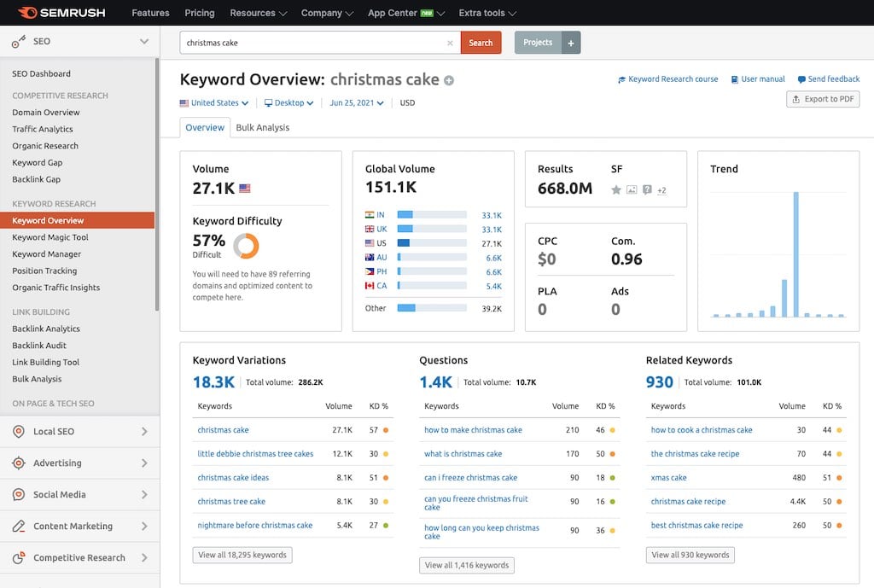The width and height of the screenshot is (874, 588).
Task: Go to SEO Dashboard
Action: [41, 73]
